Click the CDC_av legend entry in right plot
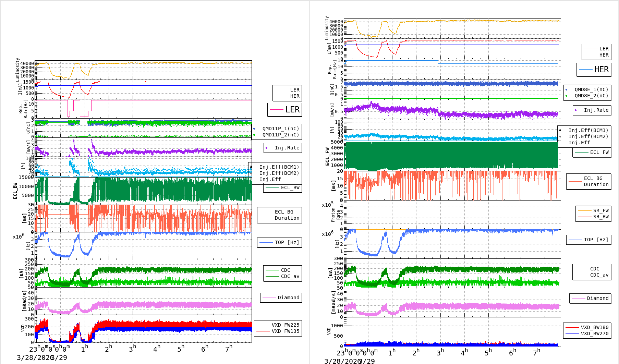The image size is (619, 364). (x=592, y=275)
